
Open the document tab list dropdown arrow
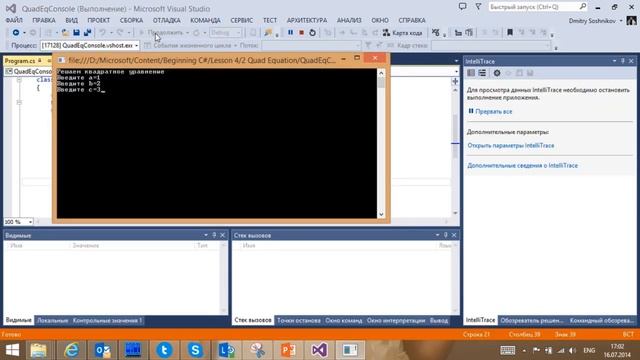pos(456,61)
